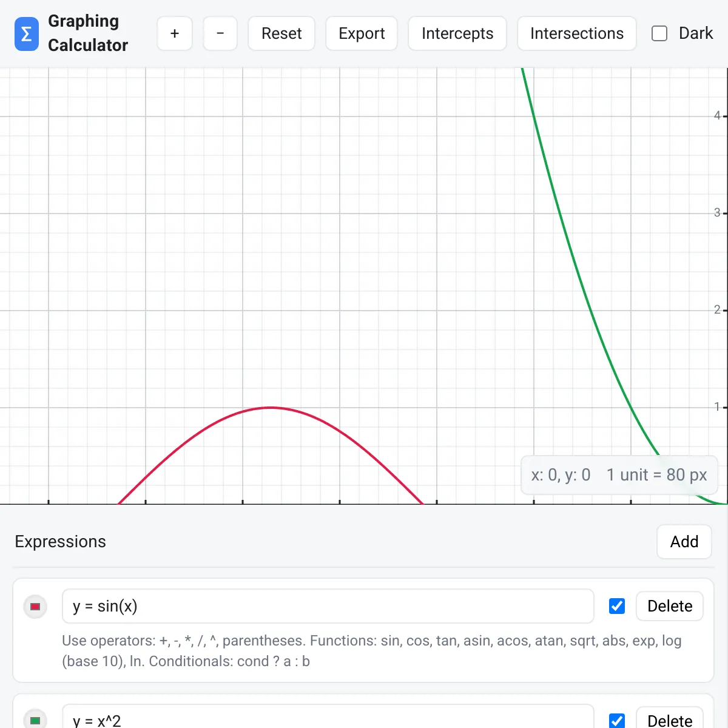This screenshot has width=728, height=728.
Task: Zoom out with the minus button
Action: (x=220, y=33)
